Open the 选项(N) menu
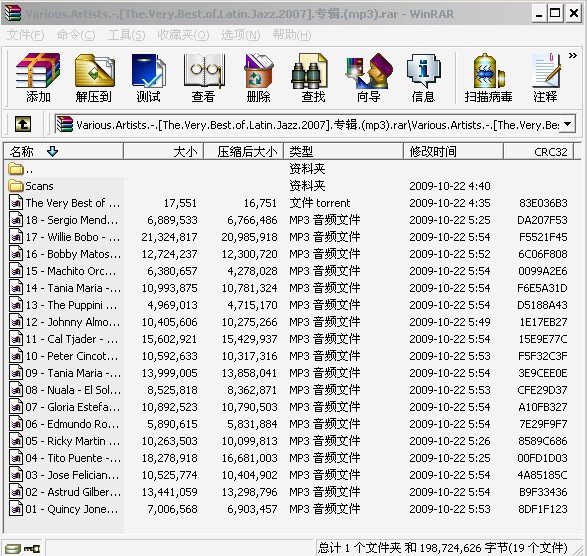The width and height of the screenshot is (587, 556). [x=241, y=35]
